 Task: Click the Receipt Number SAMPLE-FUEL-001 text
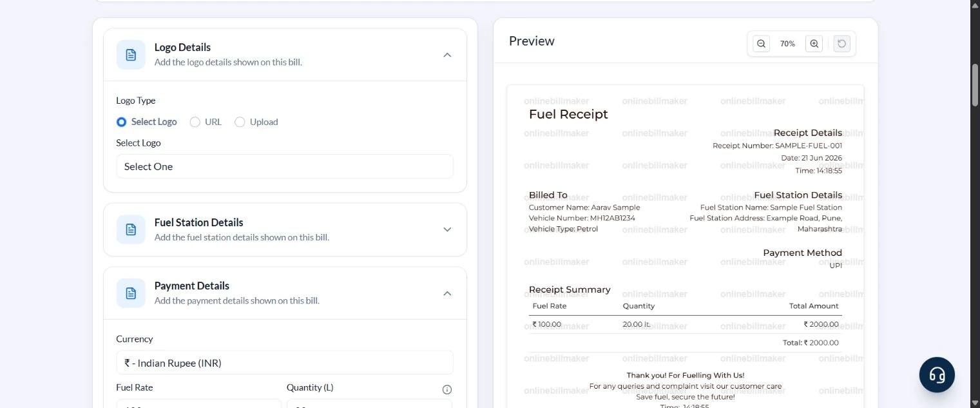point(777,146)
